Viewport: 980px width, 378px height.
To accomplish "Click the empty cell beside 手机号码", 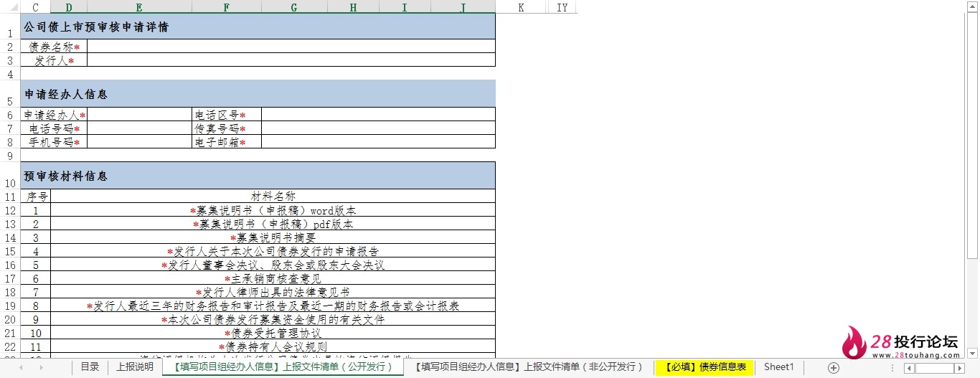I will pos(139,142).
